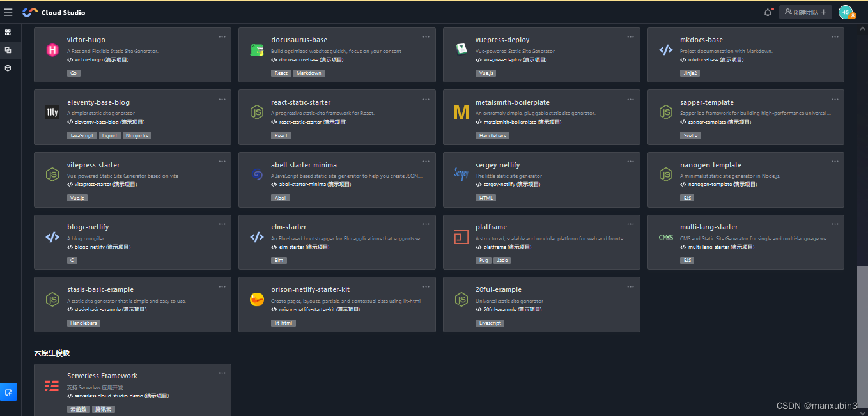Open the sapper-template title

point(707,102)
